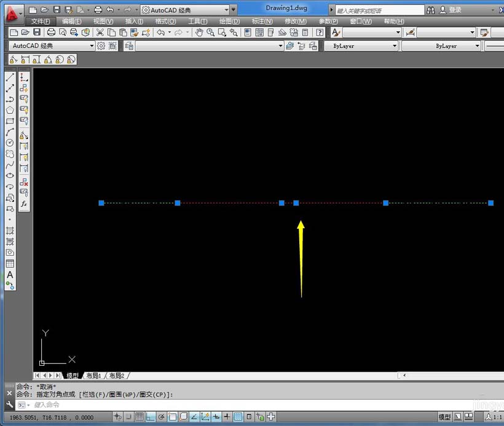Expand the layer list dropdown
This screenshot has width=504, height=426.
click(280, 46)
